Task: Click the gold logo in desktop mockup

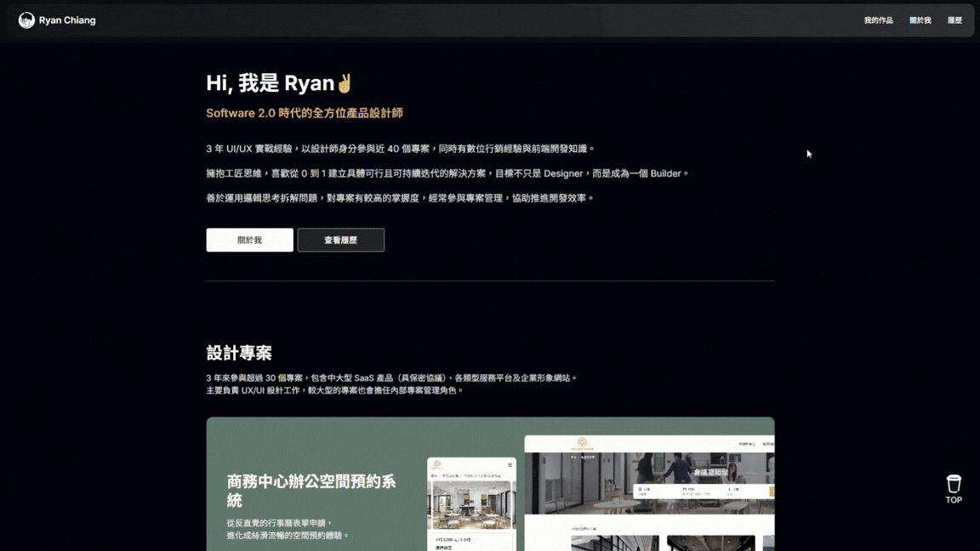Action: 583,443
